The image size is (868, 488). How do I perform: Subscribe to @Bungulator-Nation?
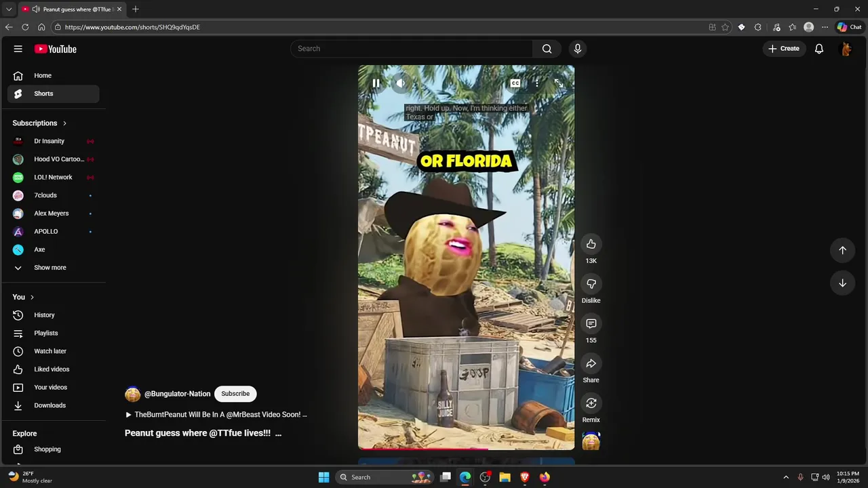point(235,394)
